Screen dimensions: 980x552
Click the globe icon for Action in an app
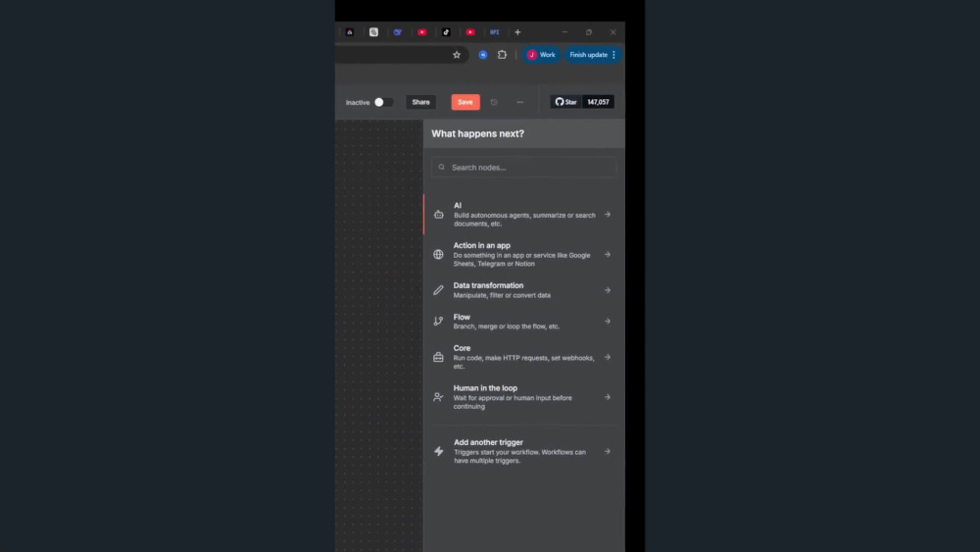[439, 255]
